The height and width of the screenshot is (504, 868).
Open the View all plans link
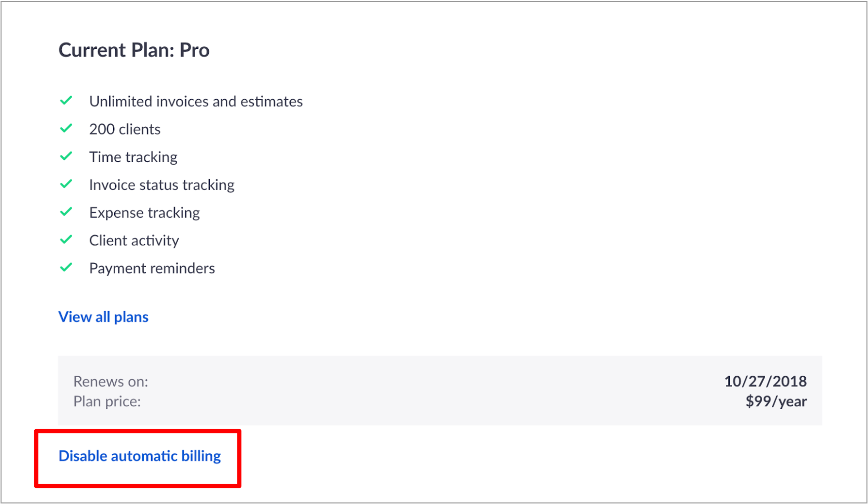[103, 317]
